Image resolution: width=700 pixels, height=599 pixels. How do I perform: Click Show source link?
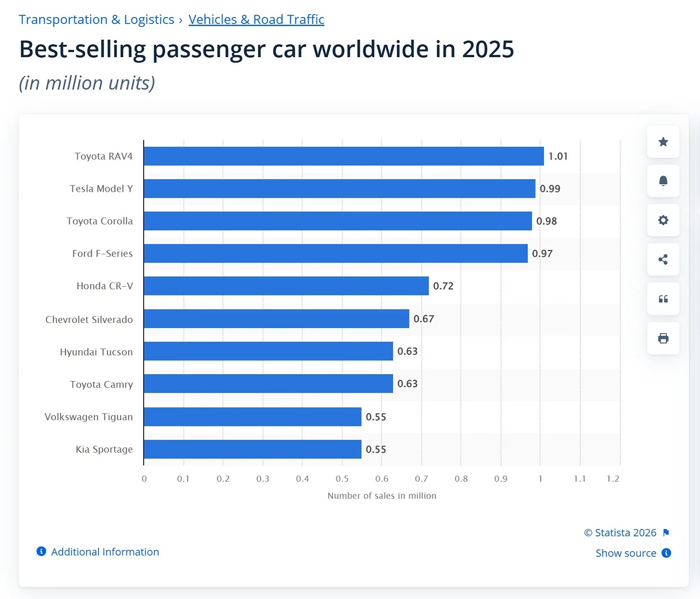pyautogui.click(x=626, y=553)
